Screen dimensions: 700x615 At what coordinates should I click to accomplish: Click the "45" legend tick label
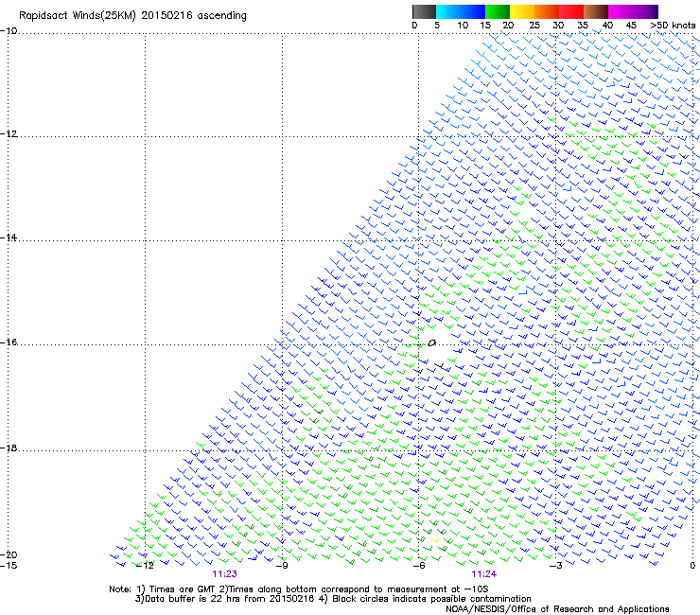[631, 26]
